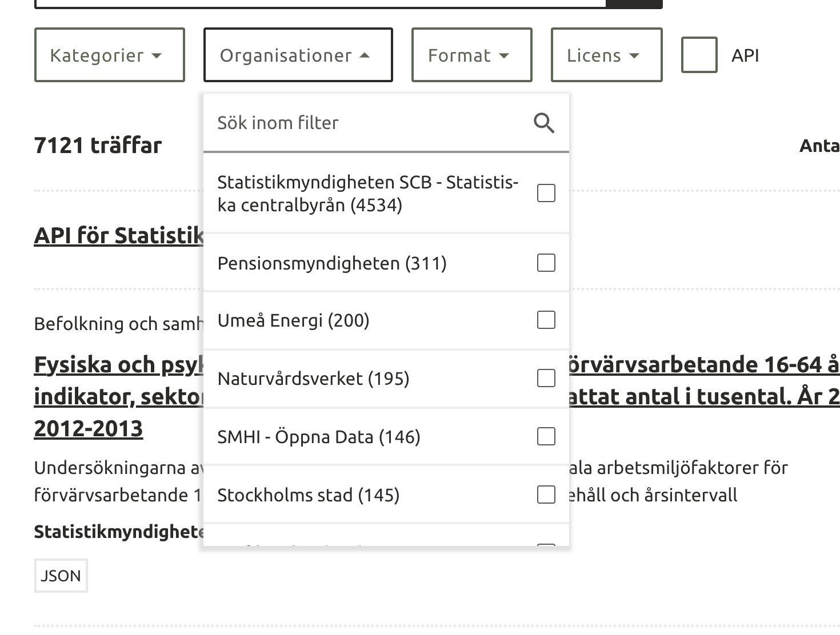Screen dimensions: 840x635
Task: Collapse the Organisationer dropdown
Action: [298, 55]
